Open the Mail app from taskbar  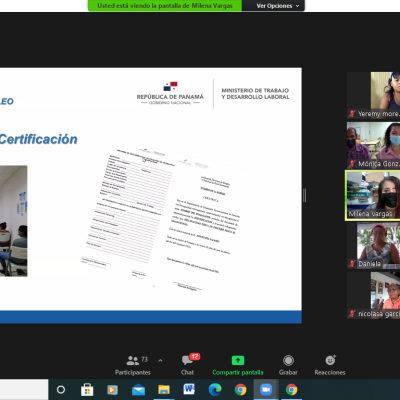point(138,389)
